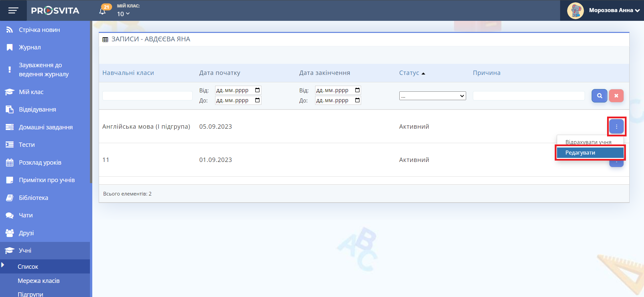
Task: Click the Навчальні класи filter text field
Action: [x=147, y=96]
